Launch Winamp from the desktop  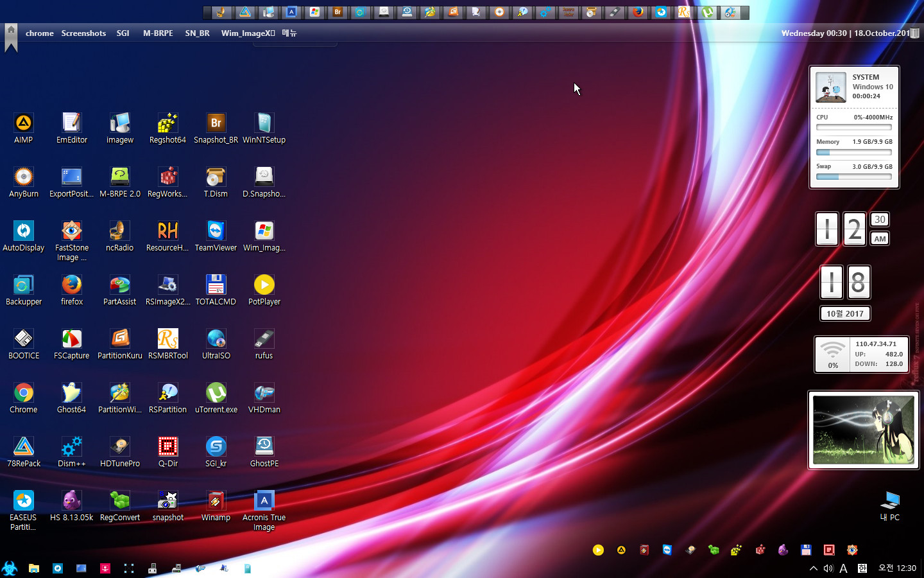click(x=216, y=506)
